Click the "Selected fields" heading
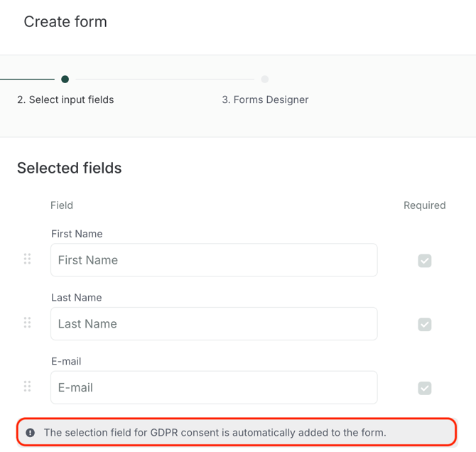 pyautogui.click(x=70, y=168)
